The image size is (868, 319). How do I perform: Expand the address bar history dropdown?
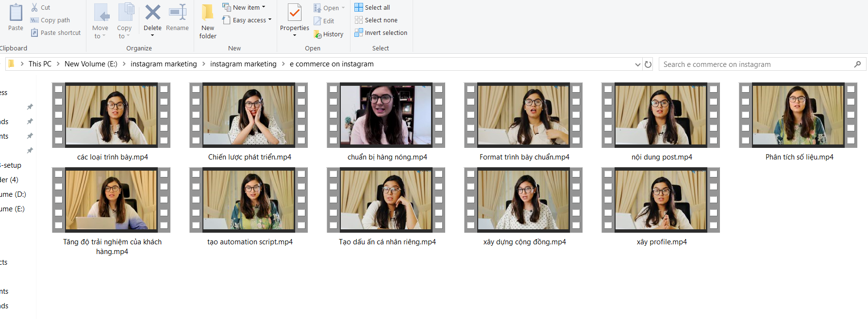point(637,64)
